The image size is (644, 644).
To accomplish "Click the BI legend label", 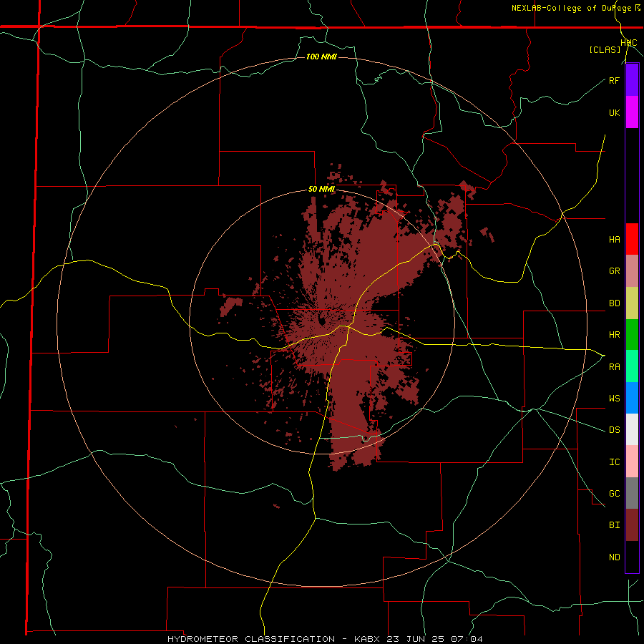I will click(614, 525).
